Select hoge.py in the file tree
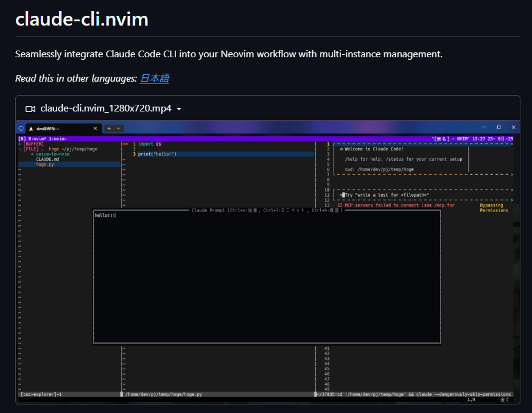Screen dimensions: 532x413 44,164
